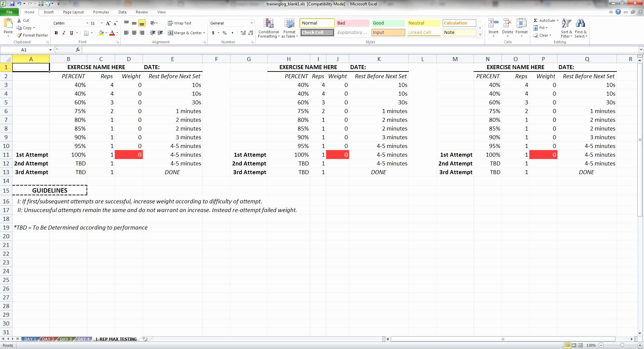Click the Format as Table button
Viewport: 644px width, 349px height.
[289, 28]
